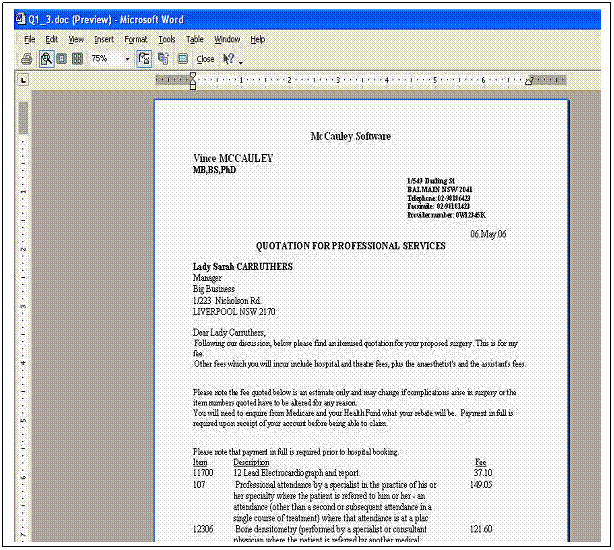Click the left indent box on ruler
The image size is (614, 550).
[193, 87]
